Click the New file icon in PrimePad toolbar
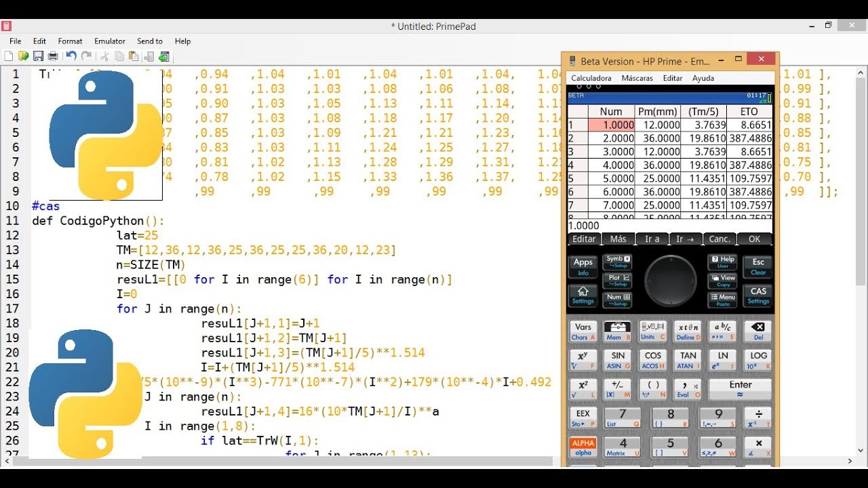This screenshot has height=488, width=868. tap(9, 56)
